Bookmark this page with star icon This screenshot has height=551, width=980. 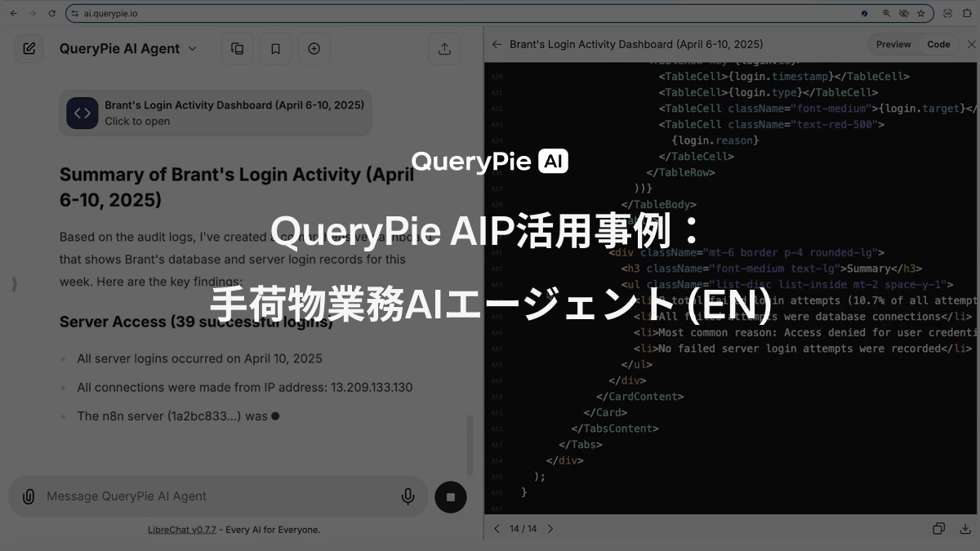pyautogui.click(x=920, y=13)
